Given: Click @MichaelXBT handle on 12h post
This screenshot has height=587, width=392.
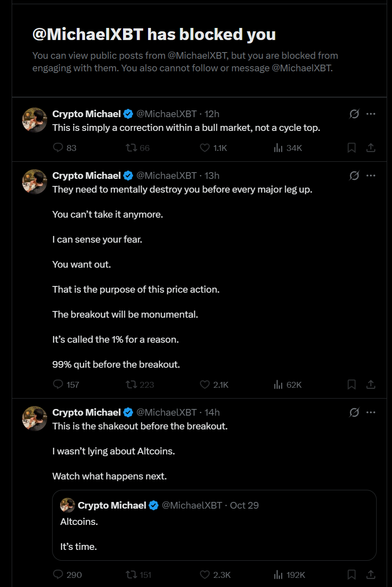Looking at the screenshot, I should tap(166, 114).
